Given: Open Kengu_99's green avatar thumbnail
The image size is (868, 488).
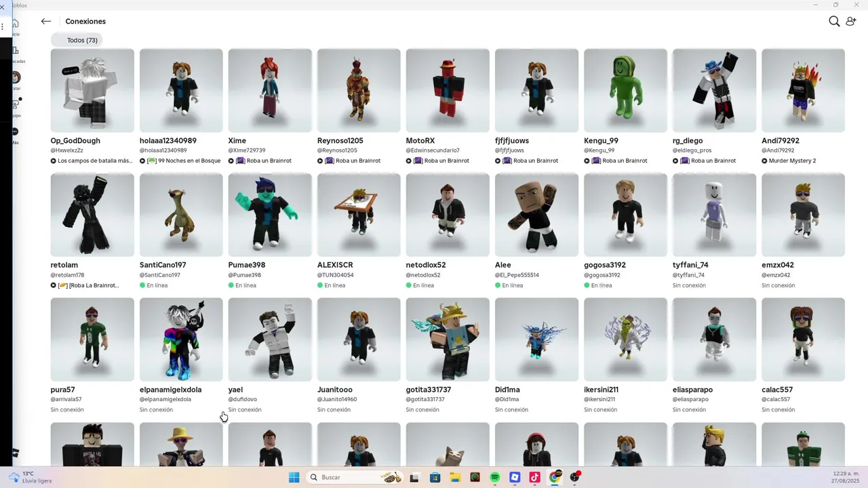Looking at the screenshot, I should tap(625, 90).
